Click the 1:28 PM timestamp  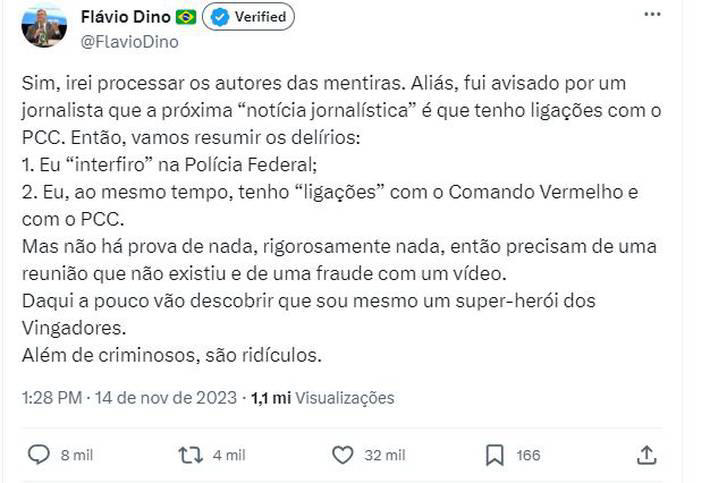pyautogui.click(x=51, y=397)
